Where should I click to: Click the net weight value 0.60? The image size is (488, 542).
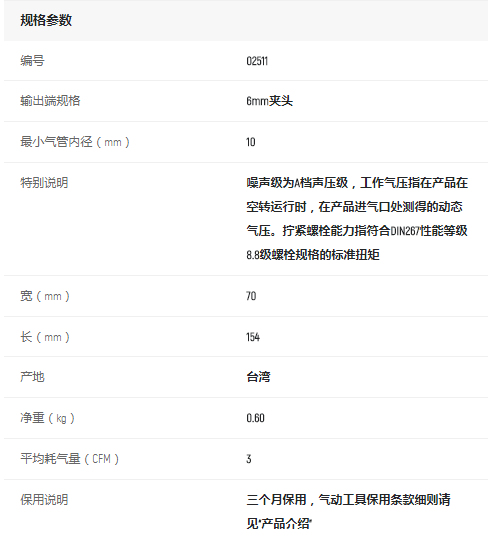tap(255, 418)
